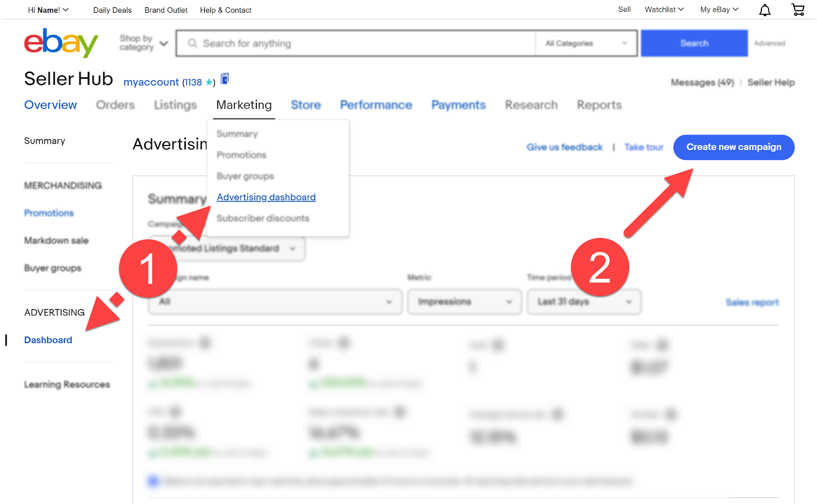
Task: Open Learning Resources in the left sidebar
Action: tap(67, 385)
